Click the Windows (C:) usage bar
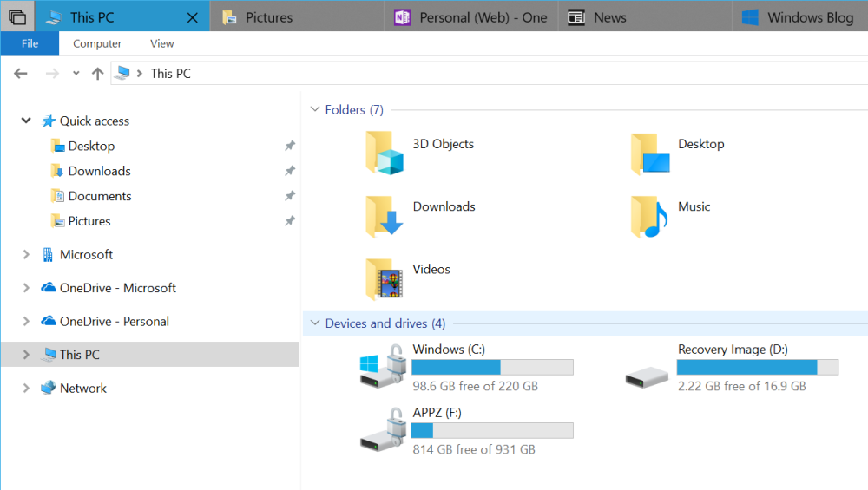 coord(493,367)
